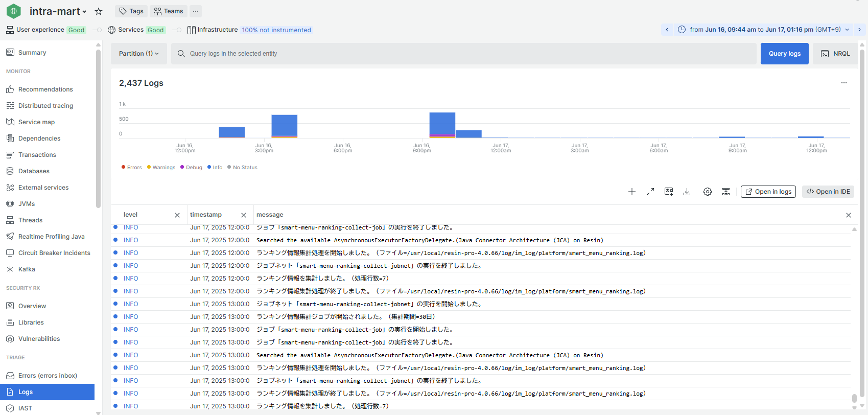Toggle Warnings legend in chart
Viewport: 868px width, 415px height.
click(x=161, y=167)
